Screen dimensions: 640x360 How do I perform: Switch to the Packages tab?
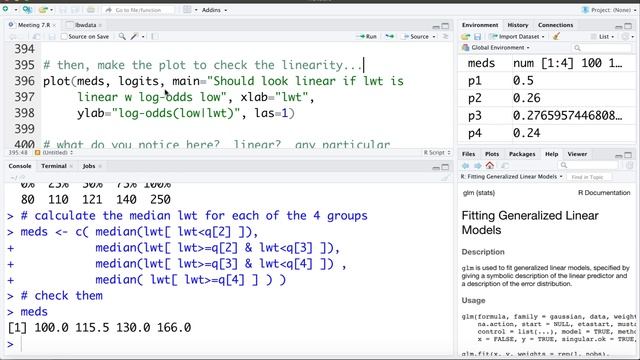tap(522, 154)
